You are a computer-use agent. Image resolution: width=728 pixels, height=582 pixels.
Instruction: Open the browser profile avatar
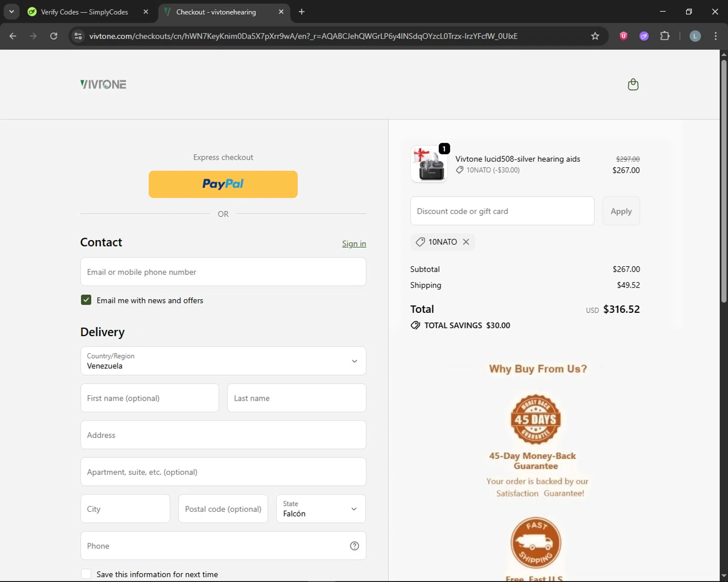(695, 36)
